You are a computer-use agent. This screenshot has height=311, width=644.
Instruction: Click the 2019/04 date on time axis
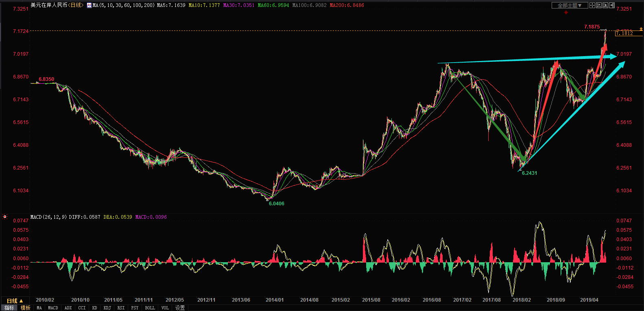589,300
